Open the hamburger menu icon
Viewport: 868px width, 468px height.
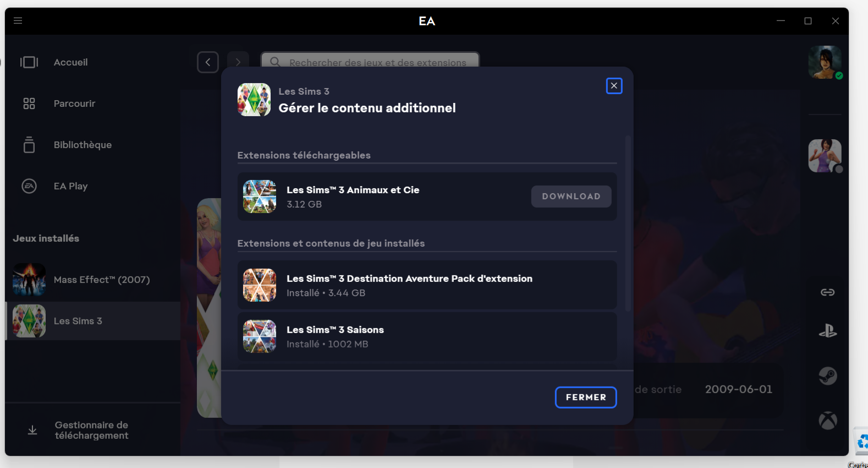(18, 21)
